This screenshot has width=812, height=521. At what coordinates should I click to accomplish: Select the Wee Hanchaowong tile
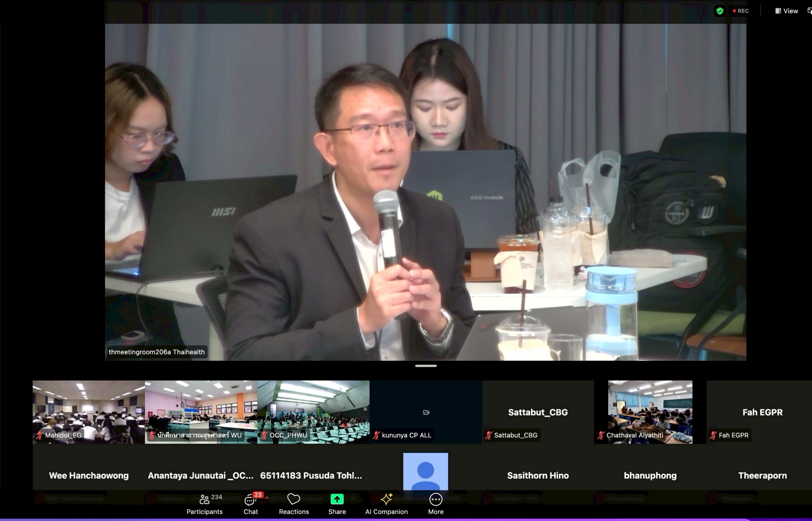[x=88, y=475]
